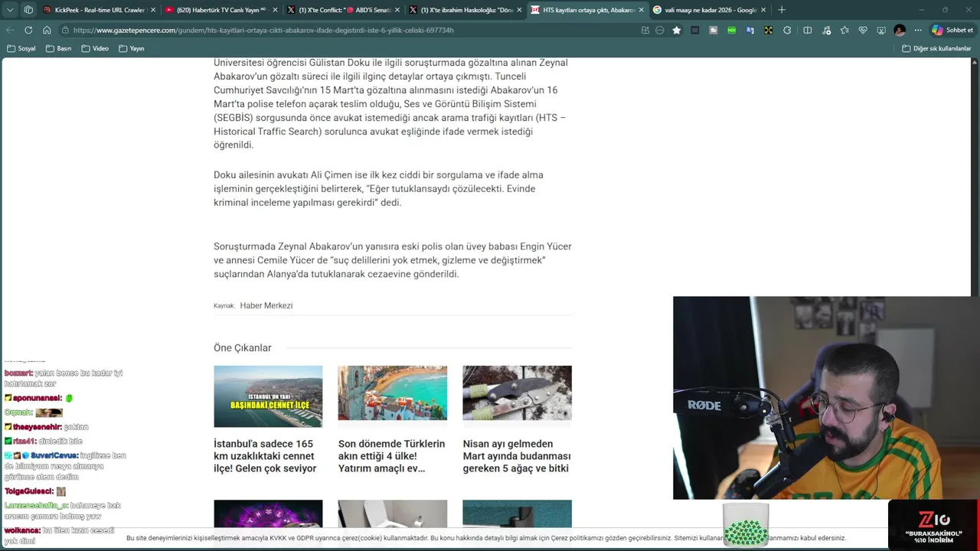This screenshot has height=551, width=980.
Task: Click the TolgaGulesci chat username
Action: (x=29, y=491)
